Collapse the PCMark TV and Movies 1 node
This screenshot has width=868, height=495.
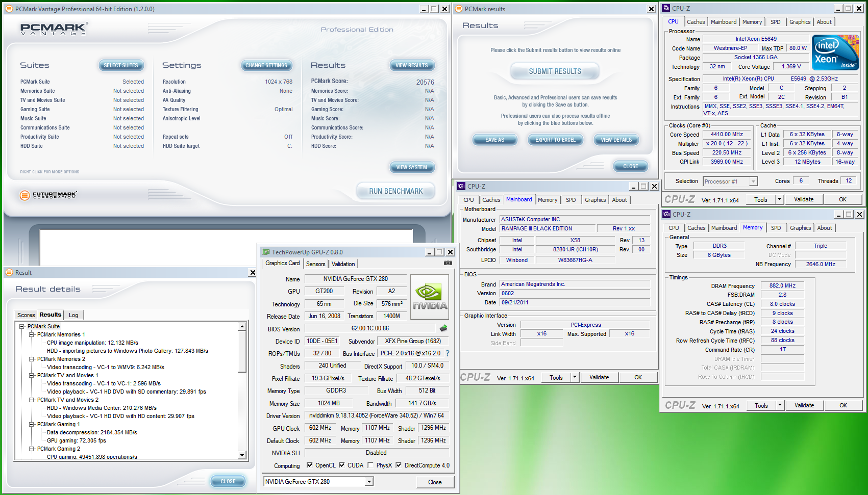click(x=32, y=375)
